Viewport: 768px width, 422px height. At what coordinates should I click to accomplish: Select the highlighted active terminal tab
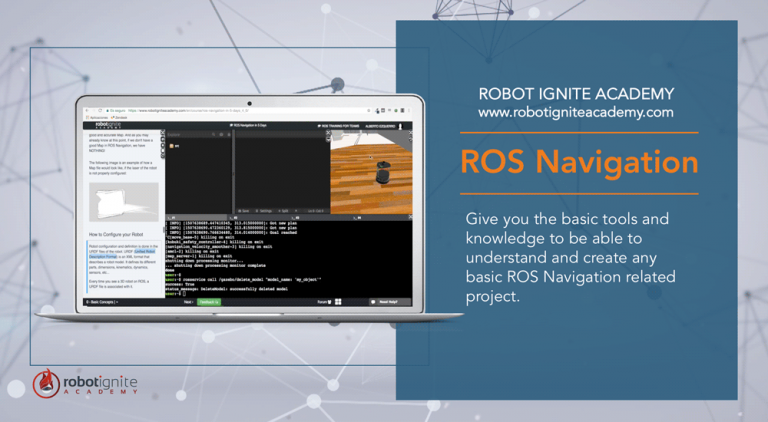(x=196, y=217)
